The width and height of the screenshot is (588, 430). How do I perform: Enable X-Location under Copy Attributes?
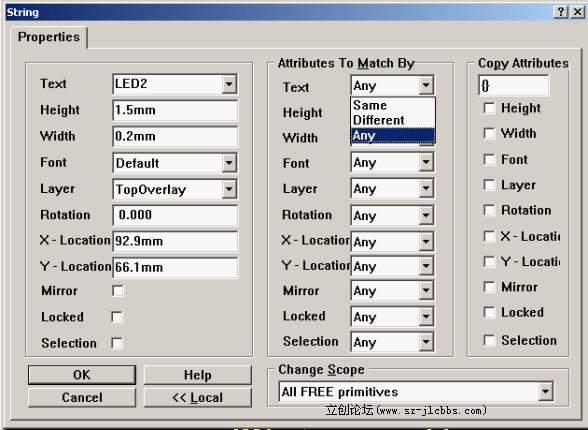click(x=489, y=237)
